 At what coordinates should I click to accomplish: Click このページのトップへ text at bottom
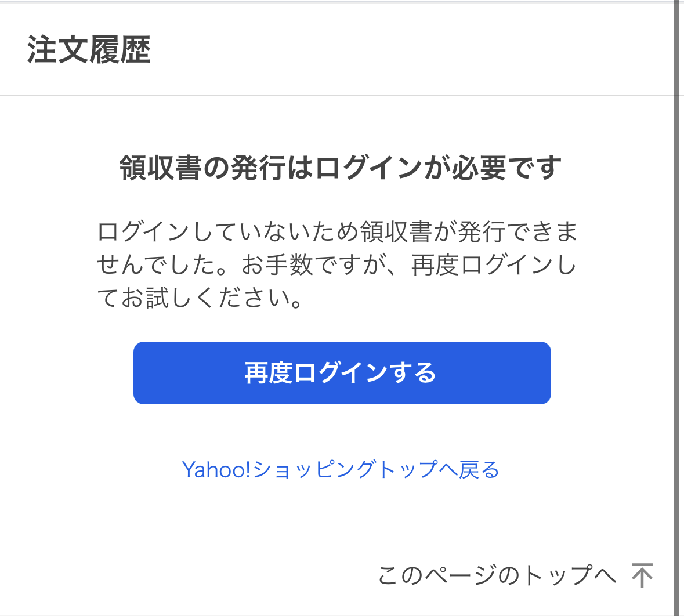pos(496,575)
